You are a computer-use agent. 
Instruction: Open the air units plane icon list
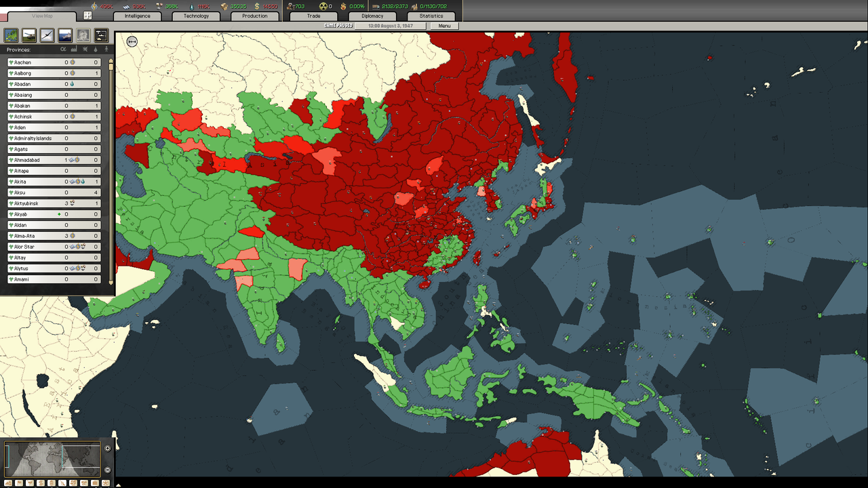point(47,35)
